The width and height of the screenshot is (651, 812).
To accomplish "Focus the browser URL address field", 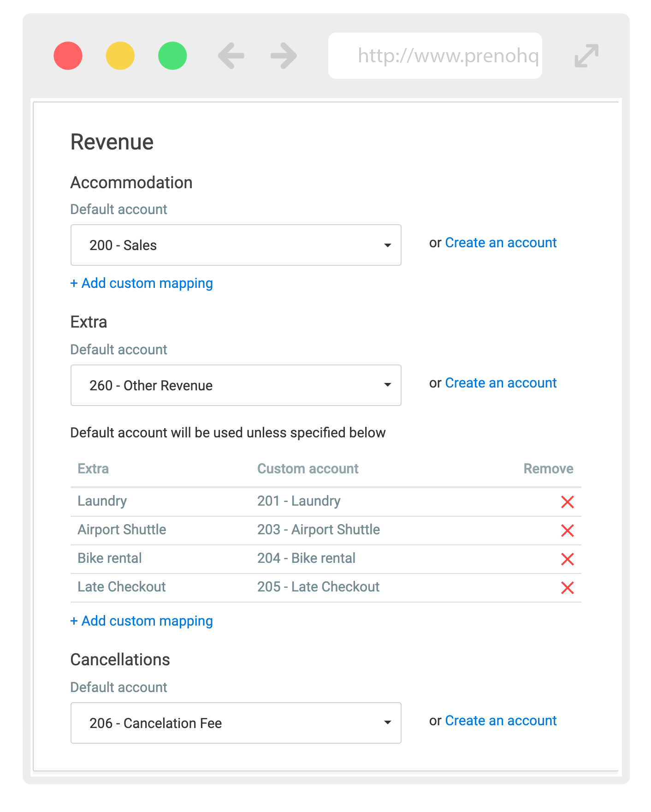I will [435, 56].
